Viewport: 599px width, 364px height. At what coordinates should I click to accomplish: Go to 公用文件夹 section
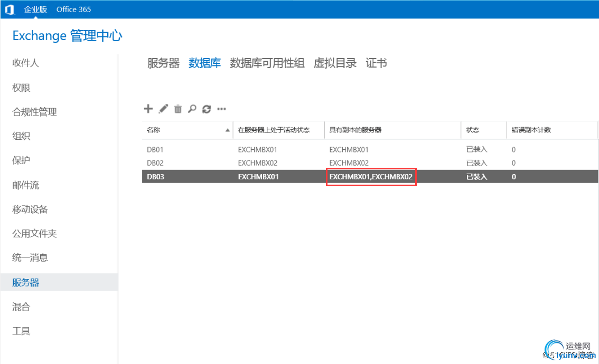click(34, 233)
